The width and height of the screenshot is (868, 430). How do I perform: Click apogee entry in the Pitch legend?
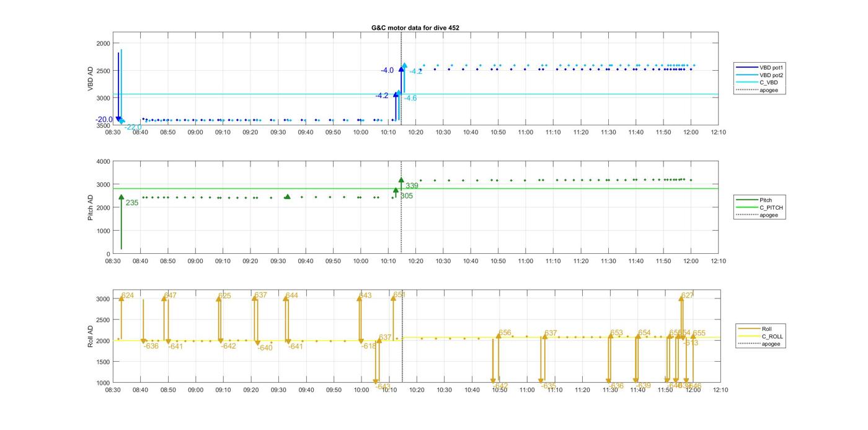point(758,215)
